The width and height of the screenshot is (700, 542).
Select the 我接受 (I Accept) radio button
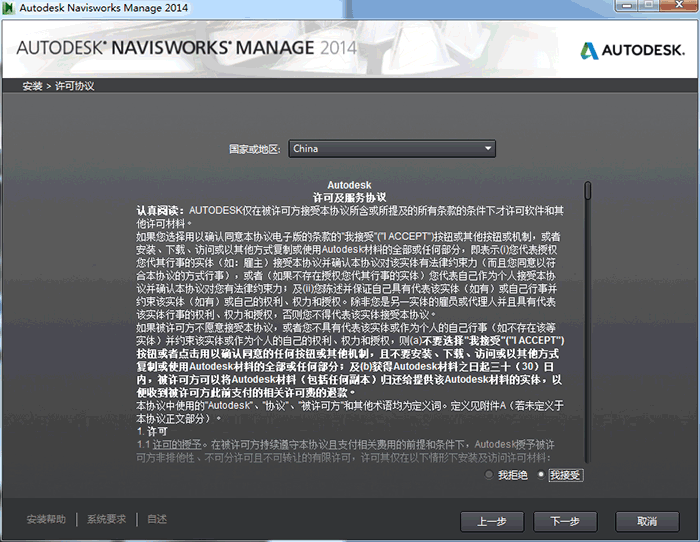tap(543, 474)
